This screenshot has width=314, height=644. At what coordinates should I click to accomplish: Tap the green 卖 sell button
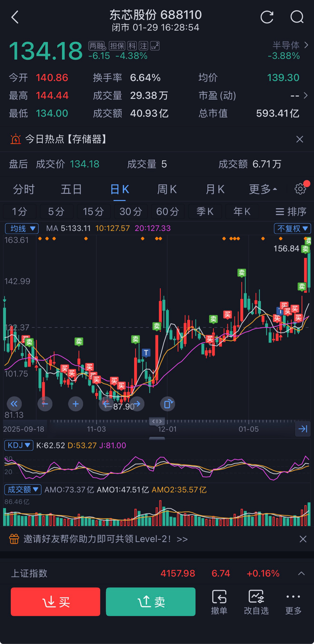(x=151, y=602)
